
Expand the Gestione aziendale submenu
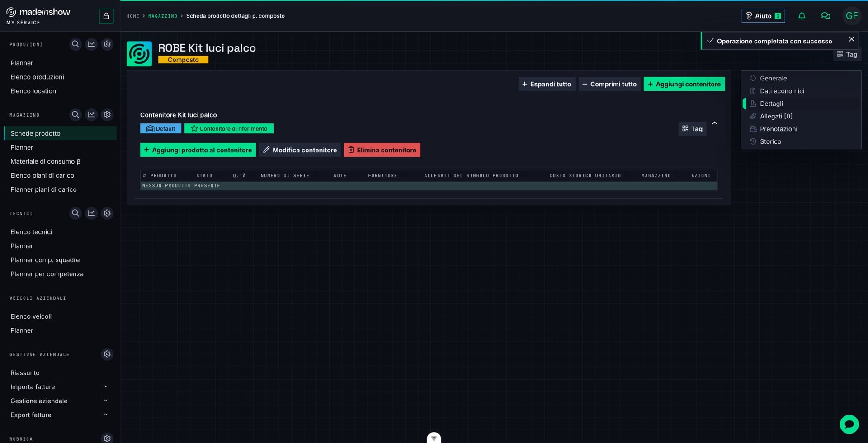point(106,401)
